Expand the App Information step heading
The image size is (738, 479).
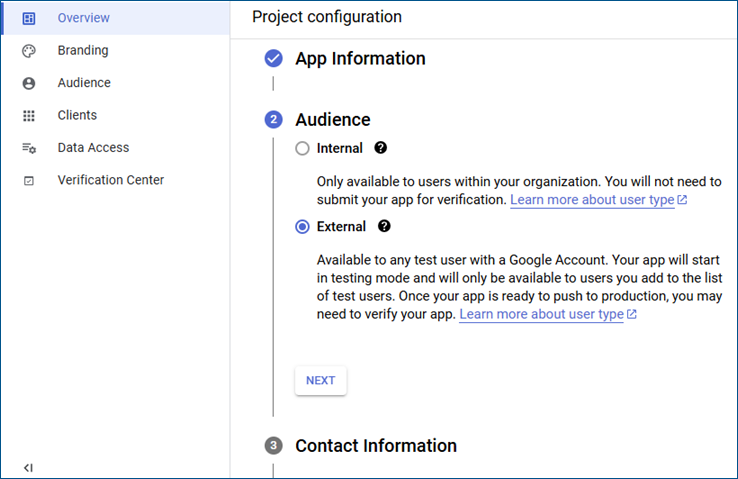360,59
